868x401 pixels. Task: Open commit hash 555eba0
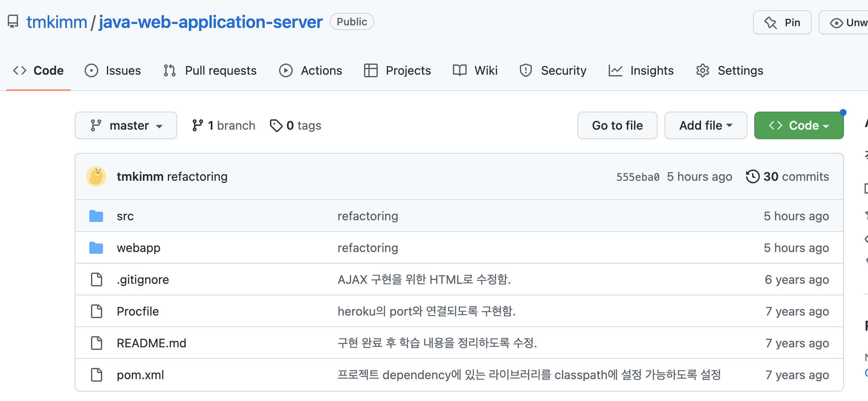(638, 177)
